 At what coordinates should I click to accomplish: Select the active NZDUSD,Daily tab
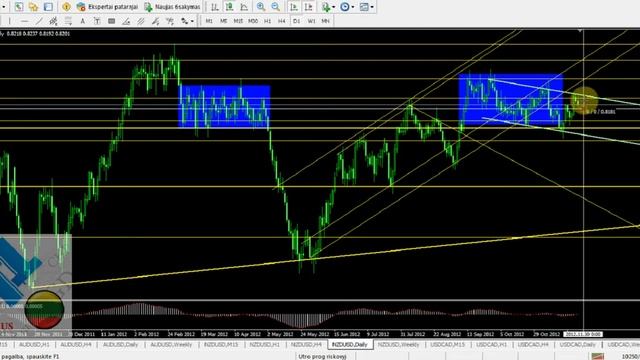point(350,344)
